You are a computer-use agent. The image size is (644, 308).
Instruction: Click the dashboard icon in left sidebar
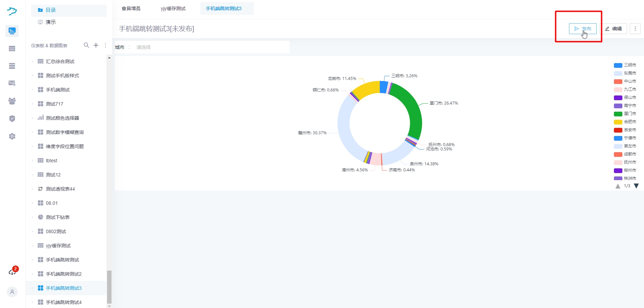[12, 31]
